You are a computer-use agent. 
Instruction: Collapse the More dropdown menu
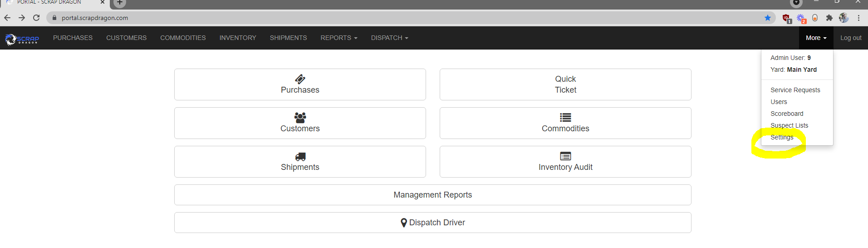click(816, 38)
